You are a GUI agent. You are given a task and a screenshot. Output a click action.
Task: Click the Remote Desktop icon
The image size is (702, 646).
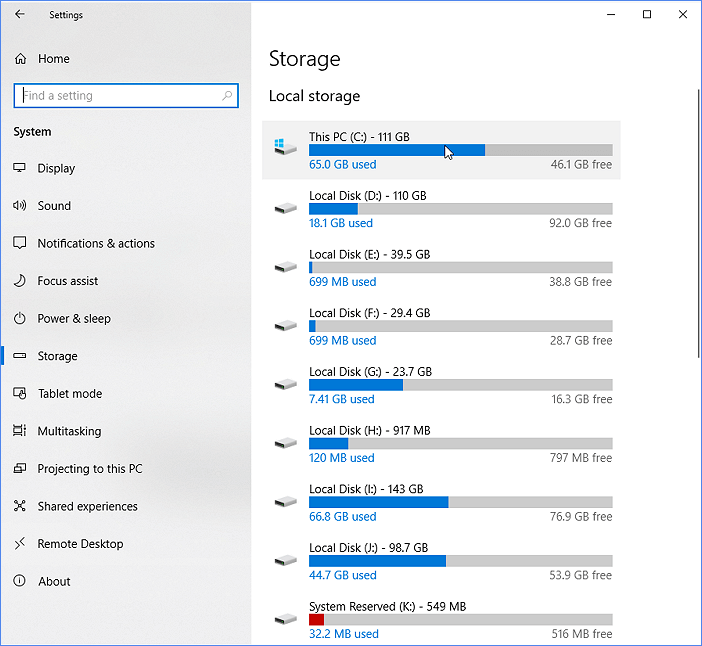20,544
